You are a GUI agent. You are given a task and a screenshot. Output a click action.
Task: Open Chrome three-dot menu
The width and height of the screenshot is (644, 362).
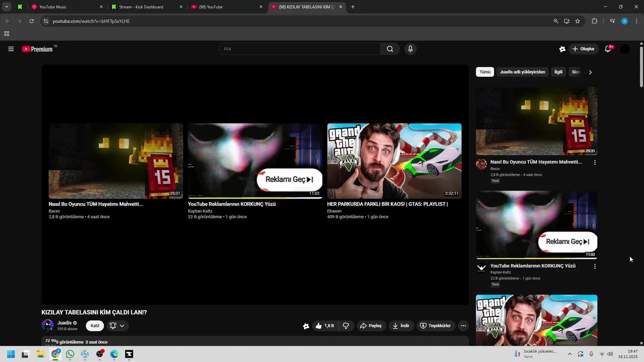[637, 21]
